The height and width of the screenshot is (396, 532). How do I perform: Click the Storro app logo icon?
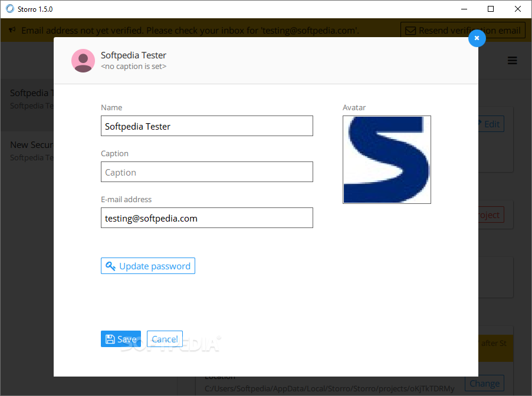click(10, 9)
